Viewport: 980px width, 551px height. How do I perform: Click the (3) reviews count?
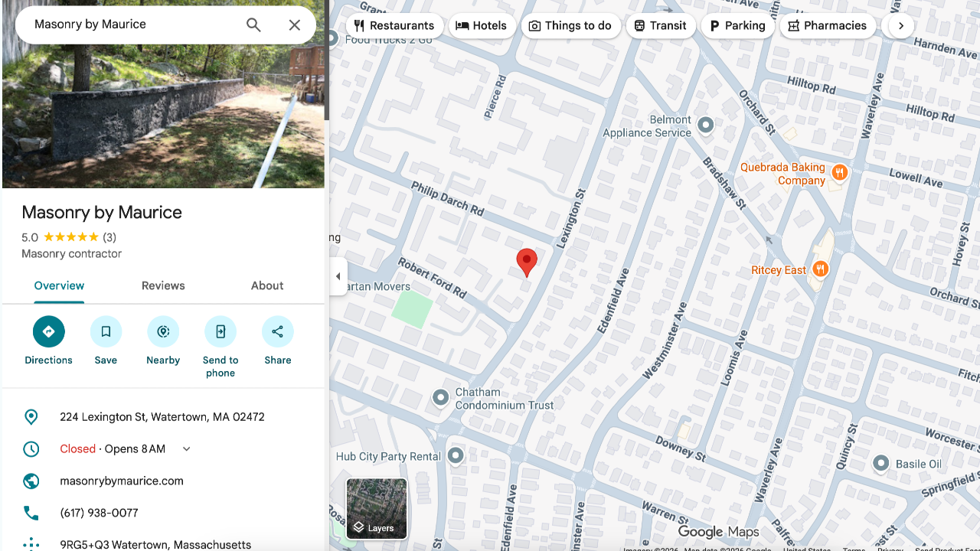click(x=109, y=237)
